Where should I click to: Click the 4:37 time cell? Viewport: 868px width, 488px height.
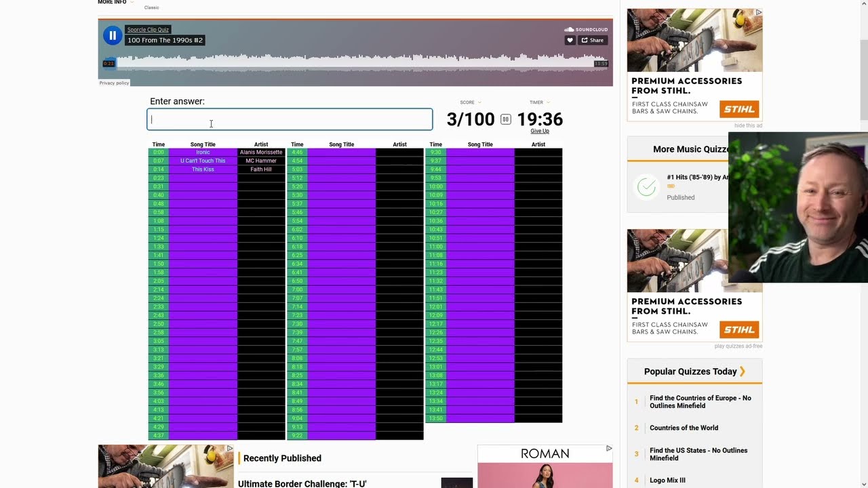(x=158, y=436)
